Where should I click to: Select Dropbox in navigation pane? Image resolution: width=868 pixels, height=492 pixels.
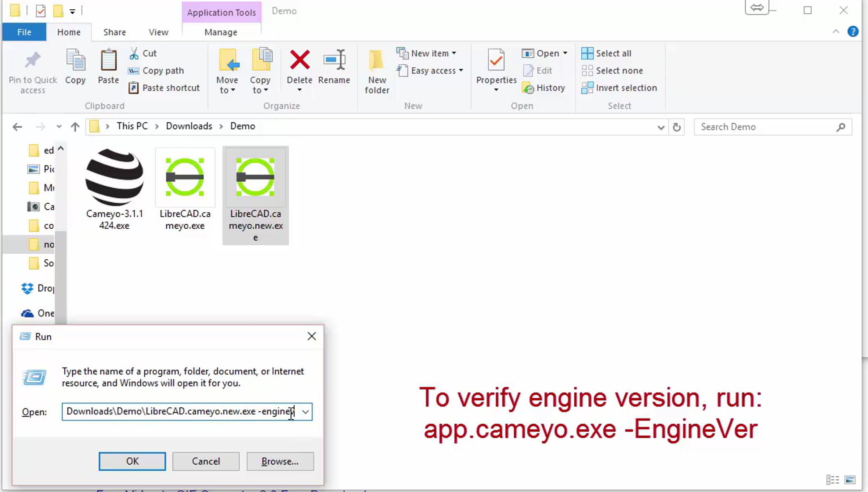[x=38, y=288]
